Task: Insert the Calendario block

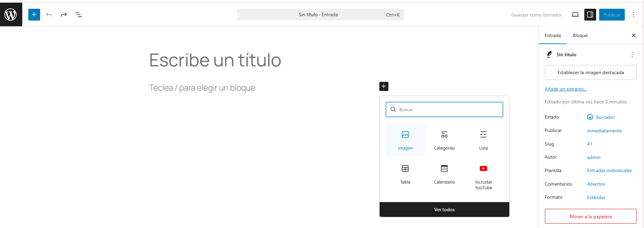Action: click(x=444, y=174)
